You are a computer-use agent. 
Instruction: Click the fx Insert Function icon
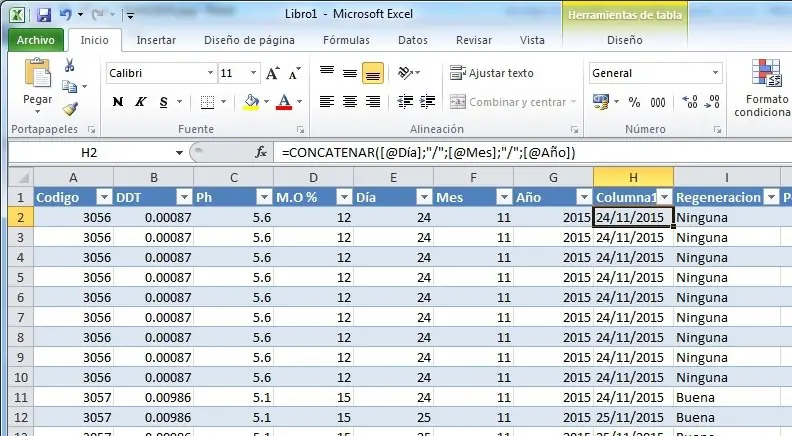click(x=261, y=152)
